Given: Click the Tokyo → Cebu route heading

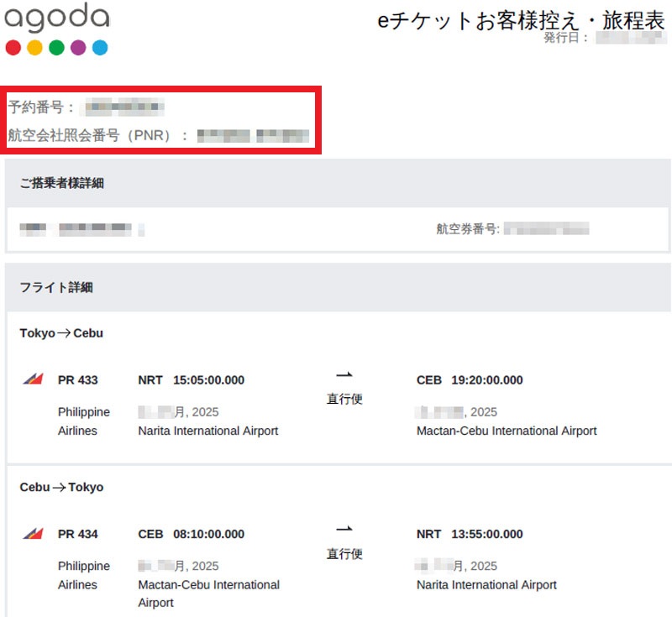Looking at the screenshot, I should [x=61, y=333].
